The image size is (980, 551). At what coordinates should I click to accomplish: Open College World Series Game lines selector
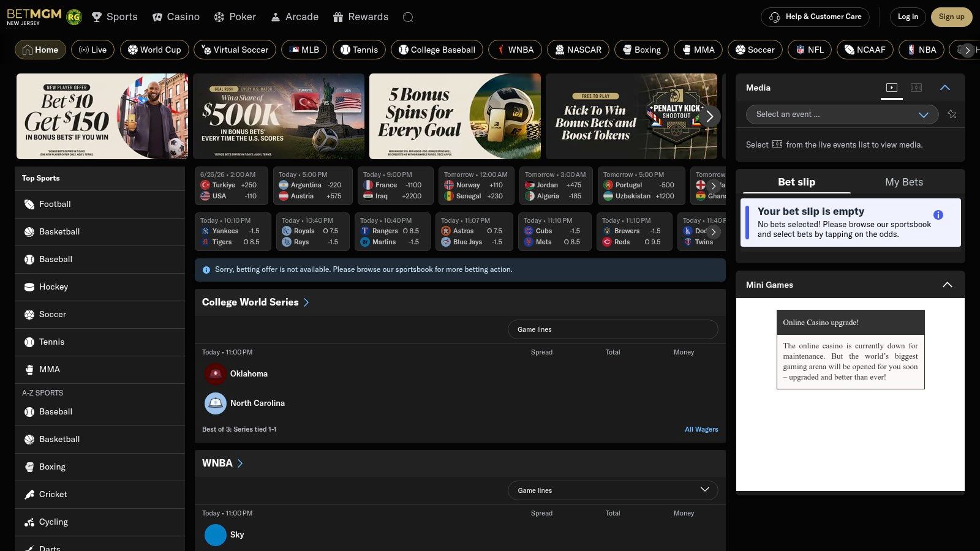612,329
